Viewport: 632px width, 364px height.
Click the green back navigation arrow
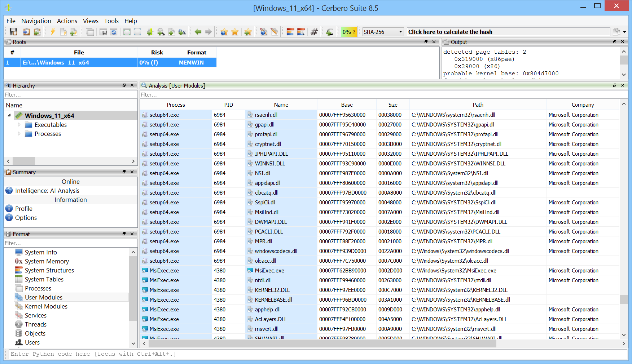point(198,32)
